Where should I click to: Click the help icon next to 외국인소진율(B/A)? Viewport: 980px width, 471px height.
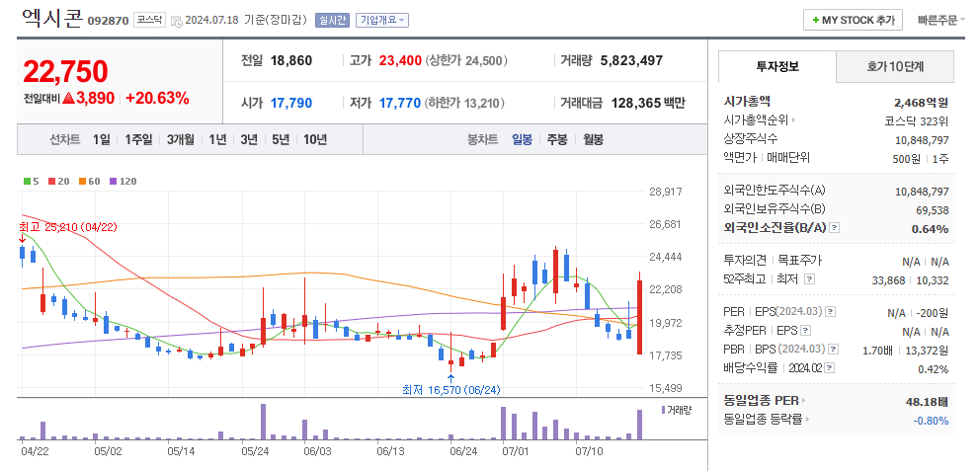point(835,228)
